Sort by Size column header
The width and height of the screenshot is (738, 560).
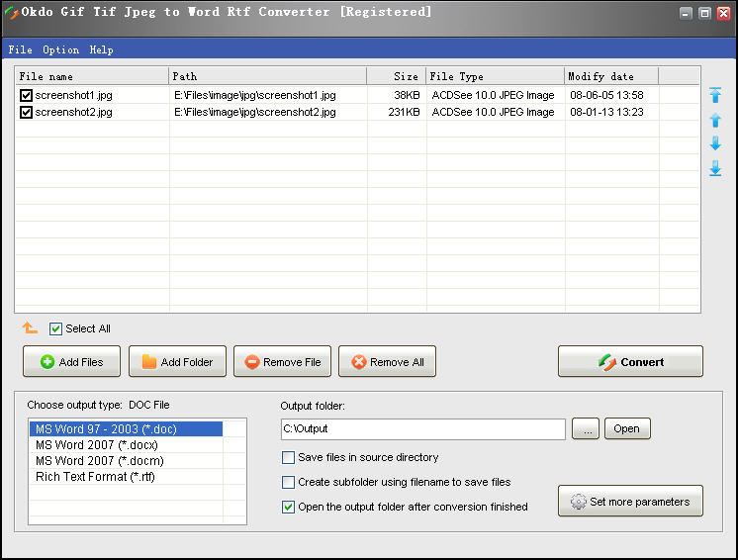(x=397, y=76)
